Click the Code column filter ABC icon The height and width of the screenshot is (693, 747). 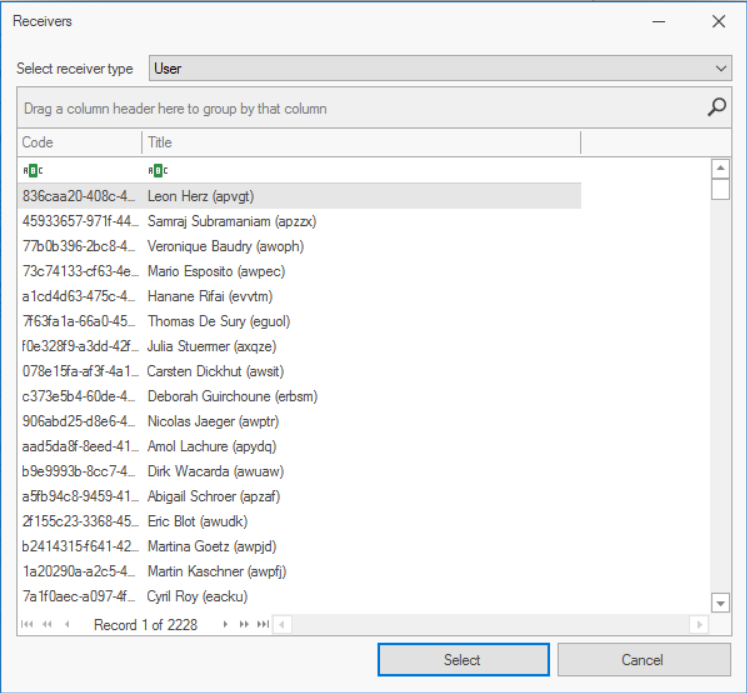[32, 171]
